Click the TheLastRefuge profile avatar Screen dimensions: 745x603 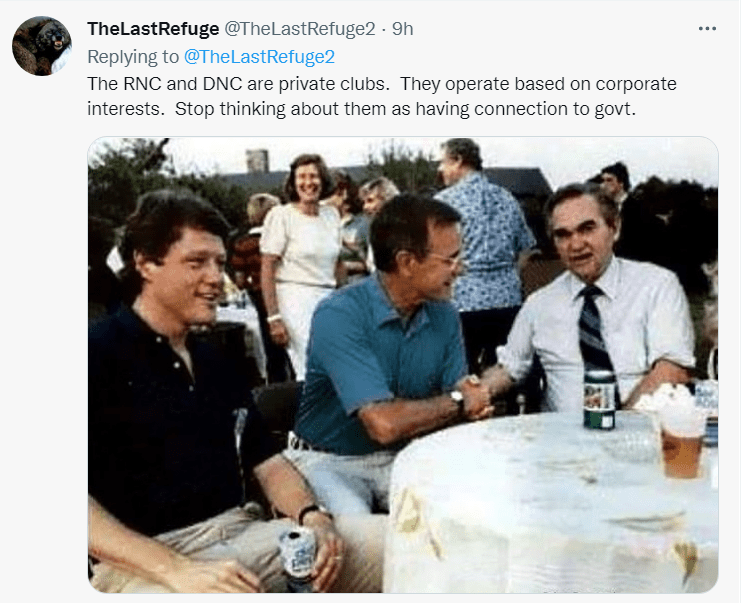click(x=41, y=46)
